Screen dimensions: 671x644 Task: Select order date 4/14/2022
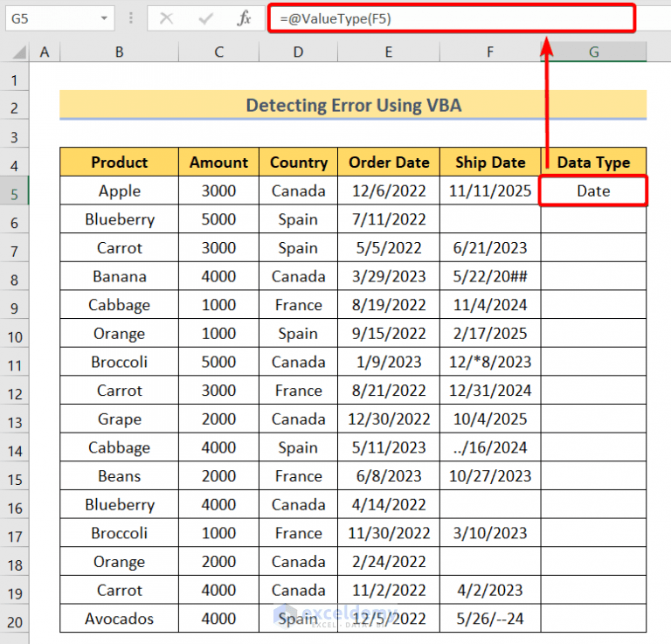click(389, 504)
